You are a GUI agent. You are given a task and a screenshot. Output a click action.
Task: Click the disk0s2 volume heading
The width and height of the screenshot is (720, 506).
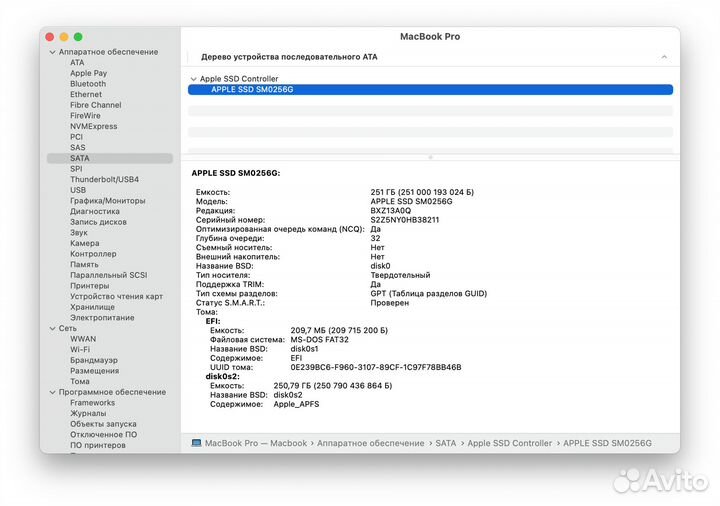222,377
